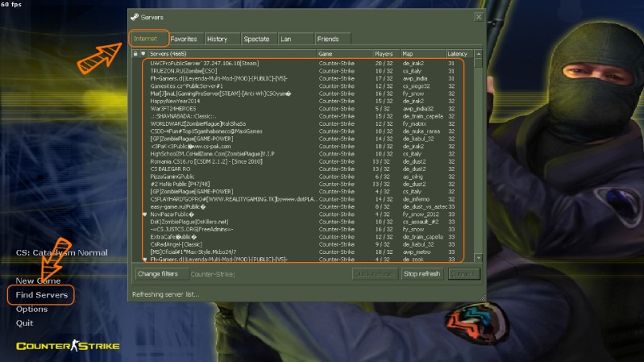Sort servers by the Latency column
The width and height of the screenshot is (644, 362).
click(459, 54)
